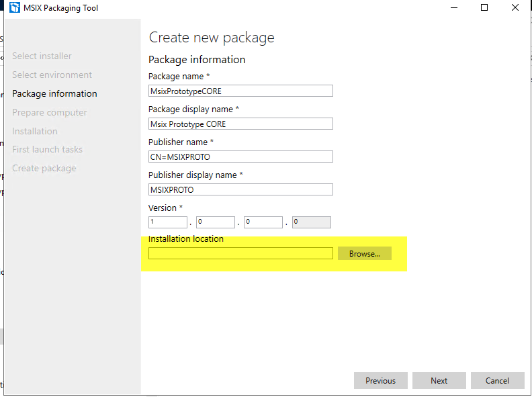Open the Prepare computer step
This screenshot has height=397, width=532.
click(x=49, y=112)
